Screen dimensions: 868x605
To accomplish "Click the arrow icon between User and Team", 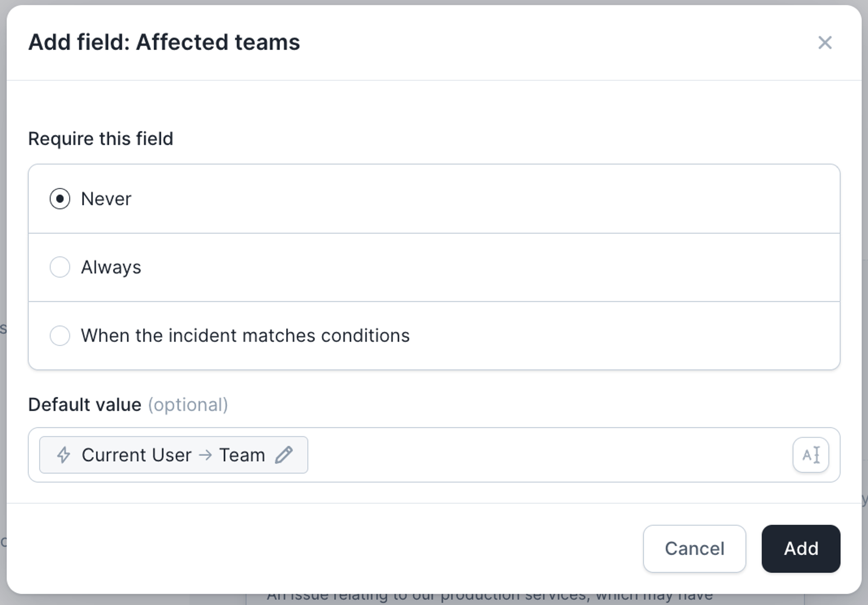I will pyautogui.click(x=205, y=455).
